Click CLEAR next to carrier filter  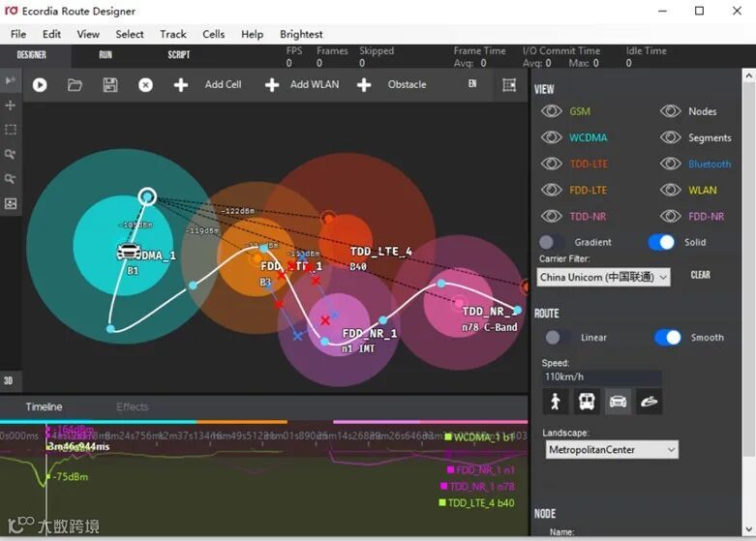coord(700,275)
